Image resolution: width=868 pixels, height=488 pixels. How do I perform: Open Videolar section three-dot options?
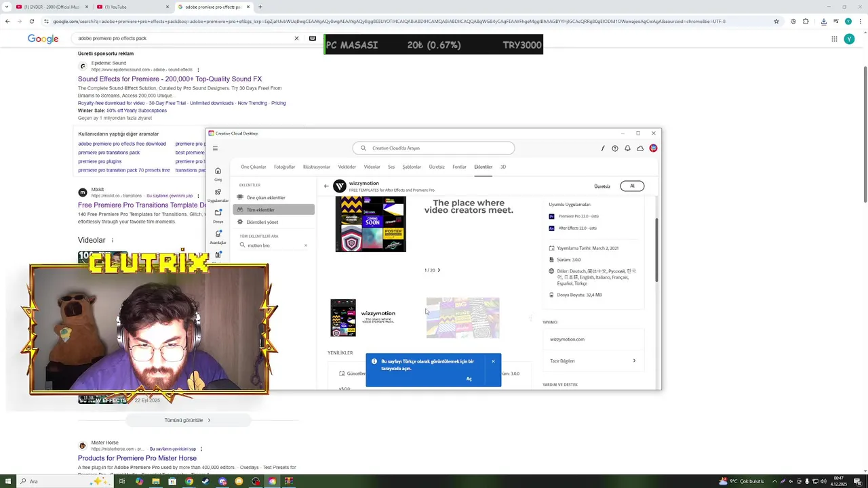(113, 241)
